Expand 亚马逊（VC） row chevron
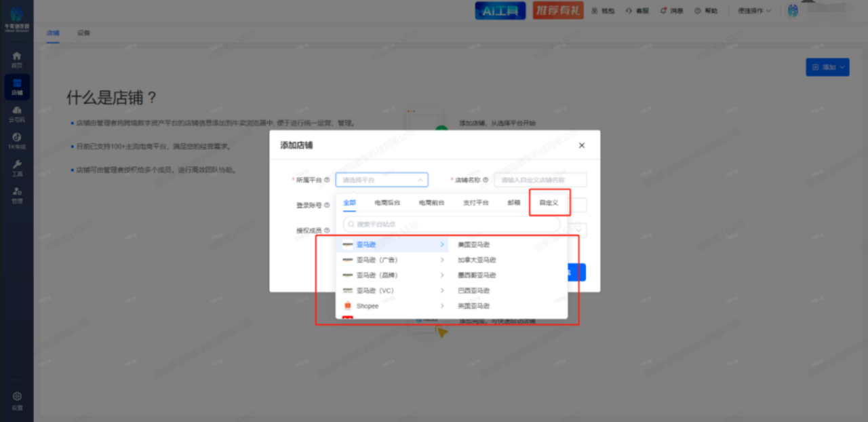Screen dimensions: 868x422 pyautogui.click(x=442, y=290)
